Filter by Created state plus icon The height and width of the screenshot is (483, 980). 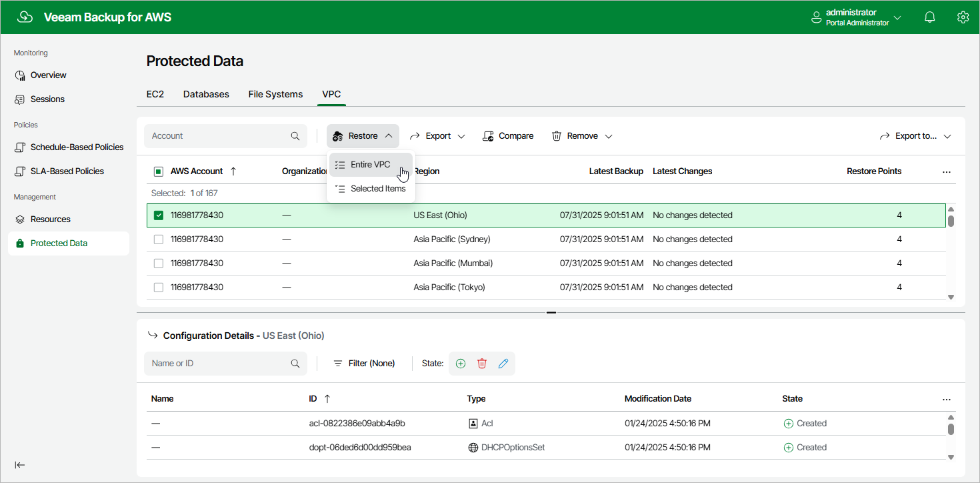[460, 364]
